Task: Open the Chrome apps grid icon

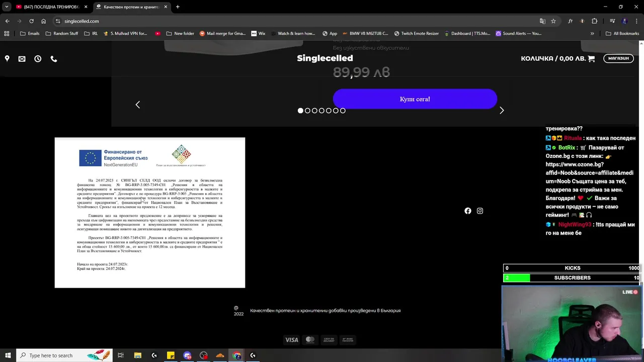Action: (x=7, y=34)
